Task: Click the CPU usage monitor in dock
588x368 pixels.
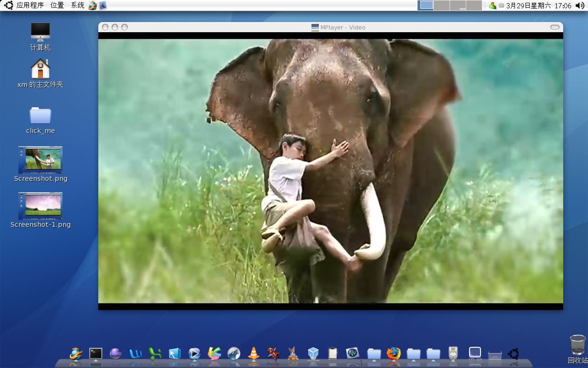Action: click(475, 353)
